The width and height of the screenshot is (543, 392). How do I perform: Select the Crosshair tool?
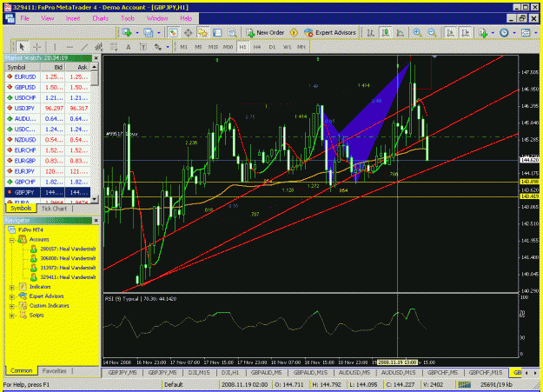(36, 47)
